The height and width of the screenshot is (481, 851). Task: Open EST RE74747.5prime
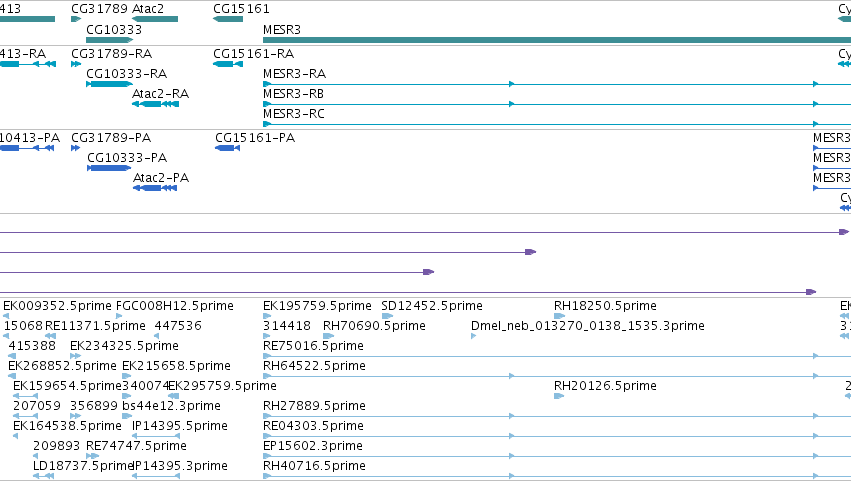[136, 447]
